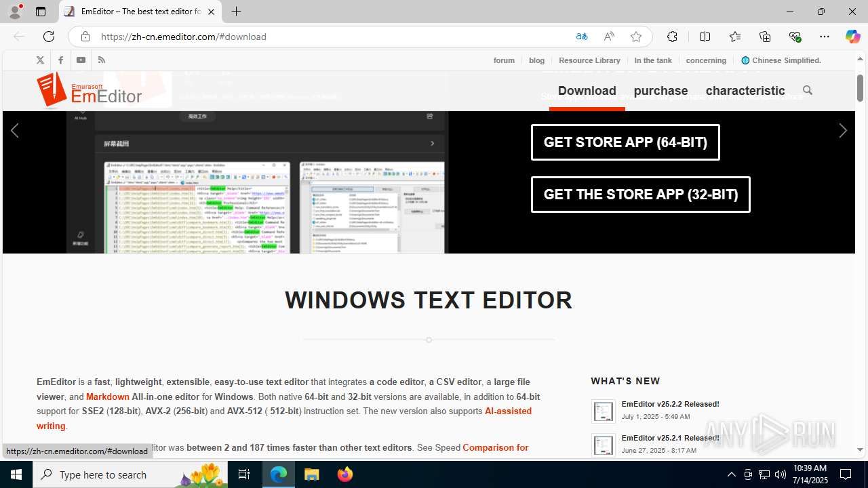Open EmEditor v25.2.2 Released news

coord(670,404)
